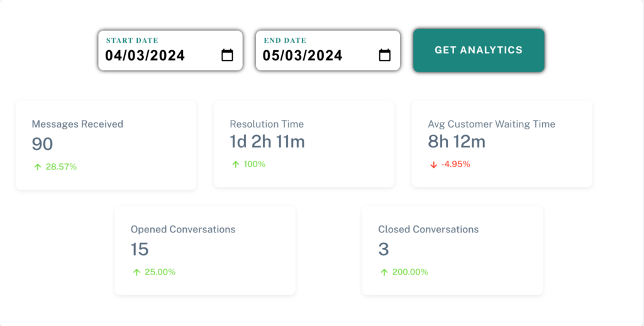Select the Messages Received card title
This screenshot has width=644, height=326.
[77, 124]
